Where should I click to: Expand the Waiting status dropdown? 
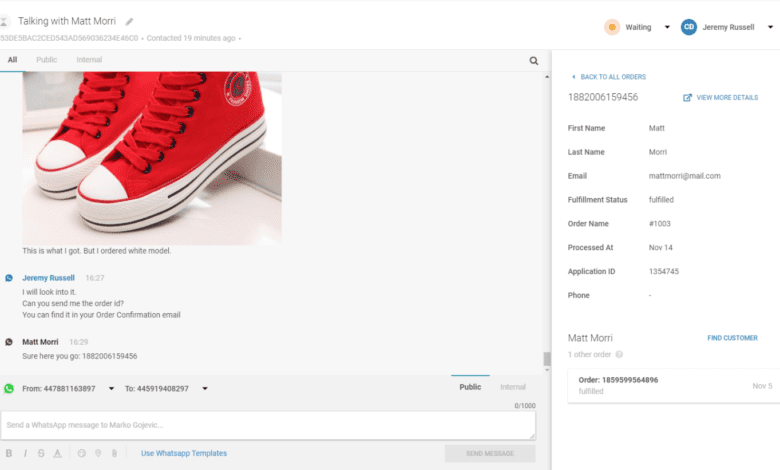tap(667, 27)
